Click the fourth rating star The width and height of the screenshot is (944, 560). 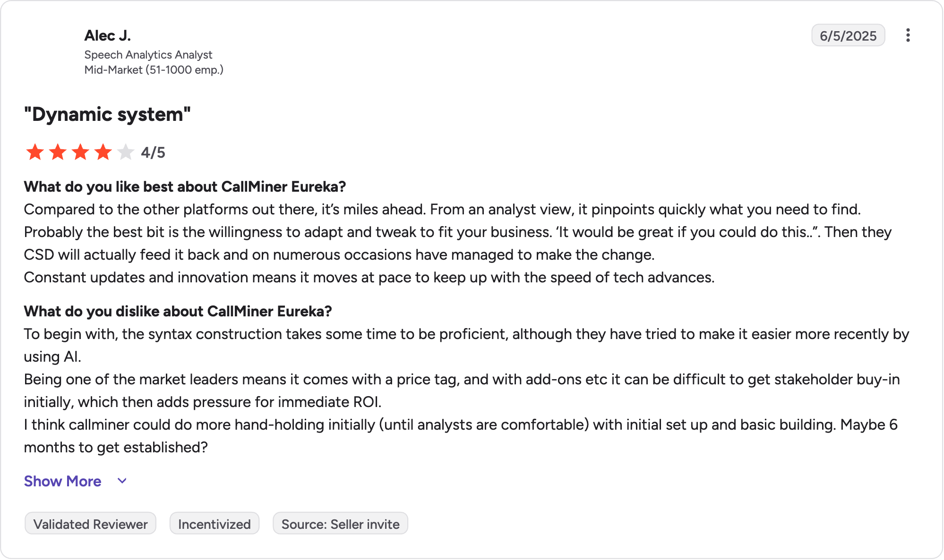(103, 152)
